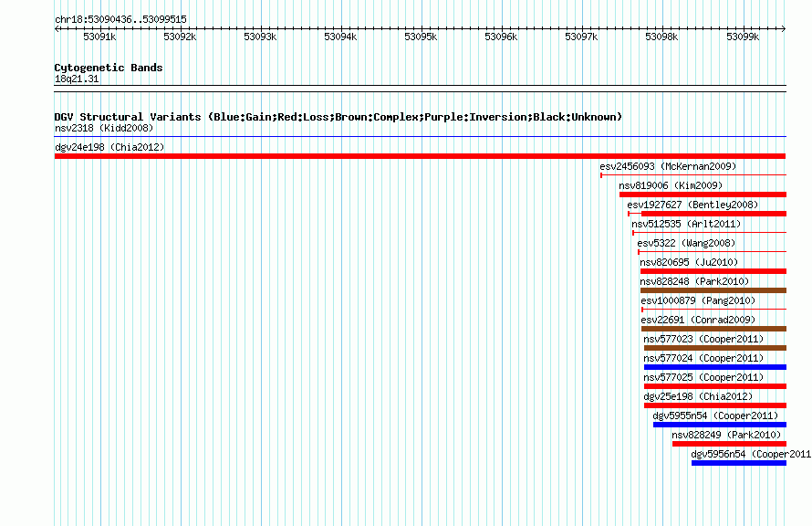Select the DGV Structural Variants track title

pyautogui.click(x=338, y=117)
